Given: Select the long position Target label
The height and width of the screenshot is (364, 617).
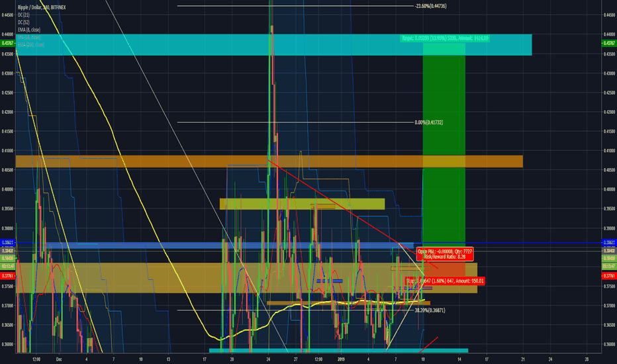Looking at the screenshot, I should [445, 38].
